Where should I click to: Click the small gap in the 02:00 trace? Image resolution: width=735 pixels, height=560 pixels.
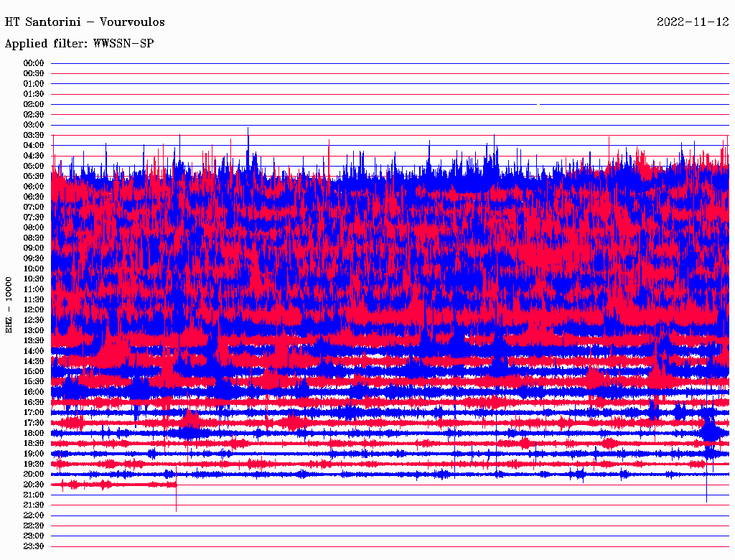click(538, 104)
